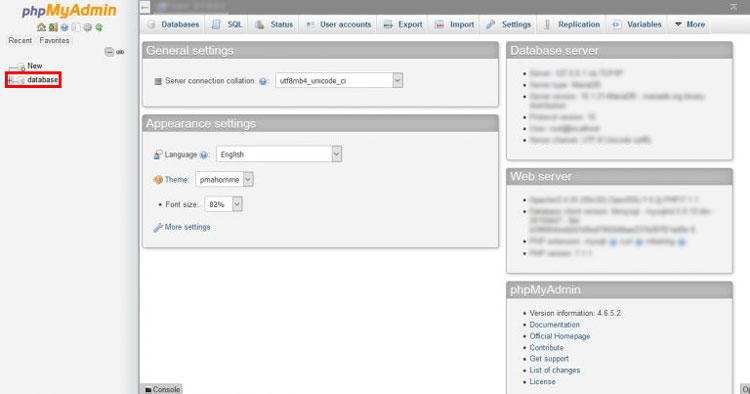Click the Home icon in the sidebar

coord(41,27)
